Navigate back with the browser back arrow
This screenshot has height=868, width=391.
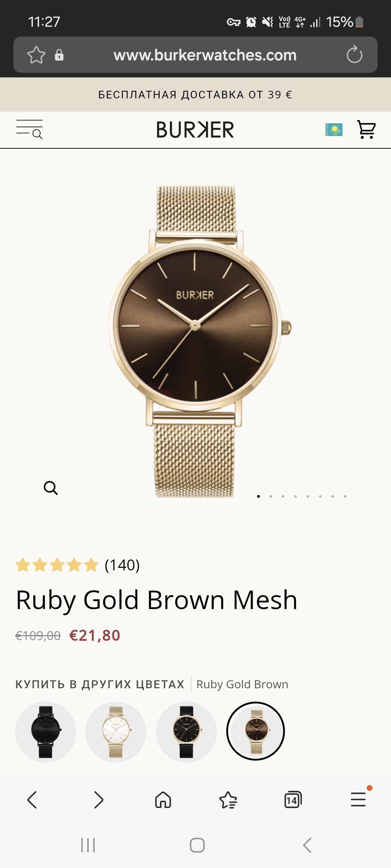click(32, 799)
